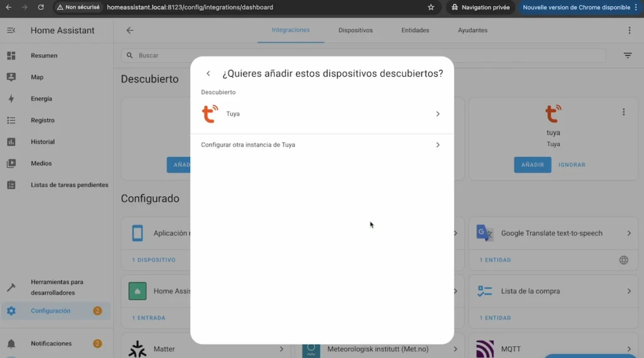Open Configuración gear icon
The width and height of the screenshot is (644, 358).
click(x=11, y=311)
